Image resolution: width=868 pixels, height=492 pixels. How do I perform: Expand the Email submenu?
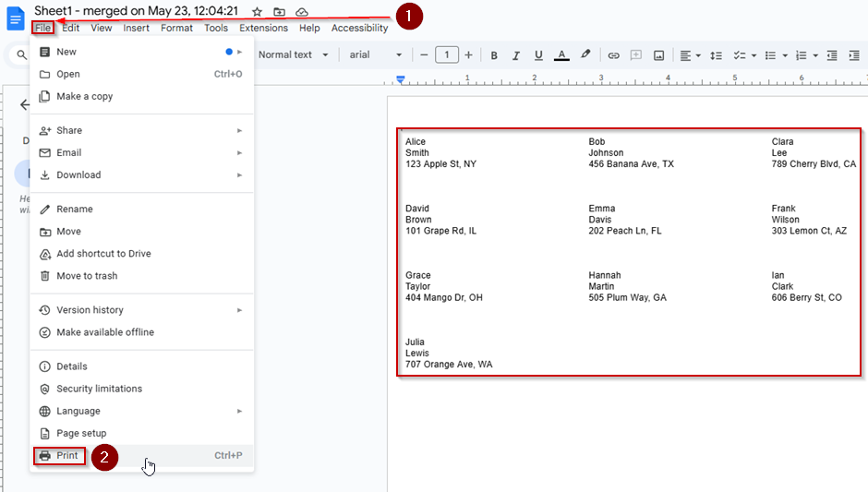[x=141, y=152]
